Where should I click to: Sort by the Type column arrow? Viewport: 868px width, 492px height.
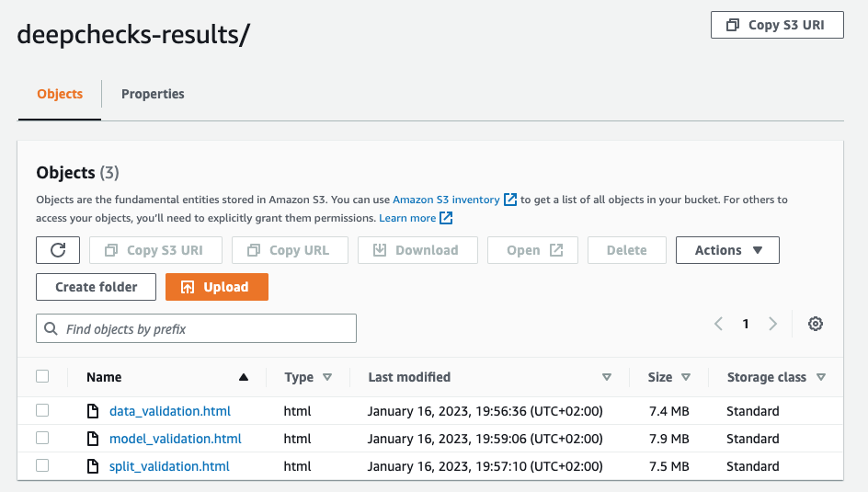[327, 377]
